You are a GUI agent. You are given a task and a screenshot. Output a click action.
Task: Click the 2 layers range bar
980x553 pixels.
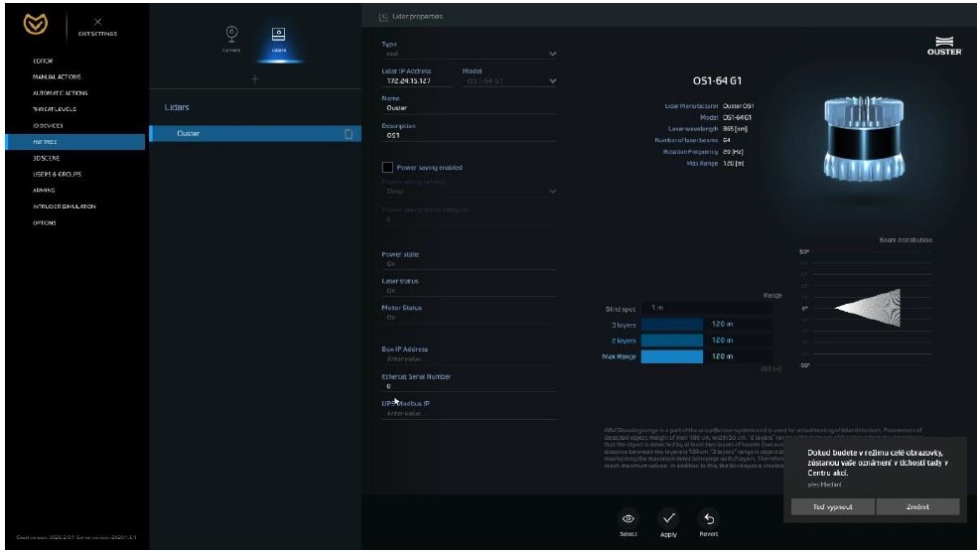click(x=672, y=341)
